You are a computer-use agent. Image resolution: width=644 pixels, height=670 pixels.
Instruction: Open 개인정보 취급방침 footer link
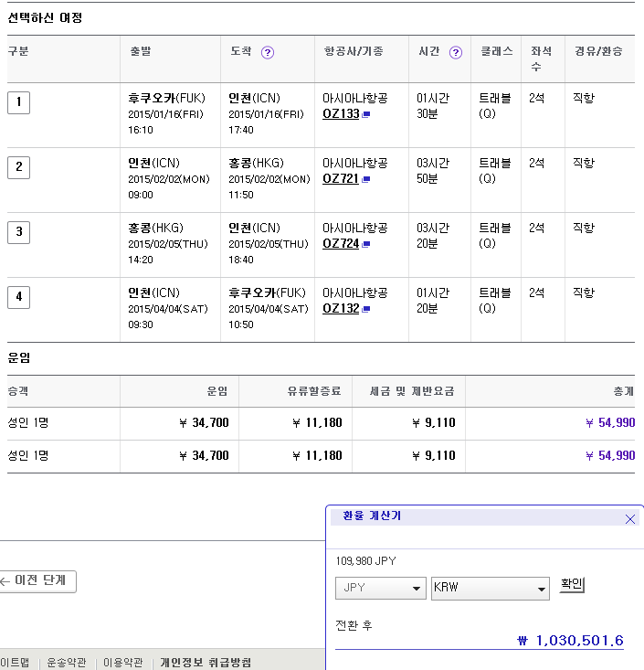[206, 663]
